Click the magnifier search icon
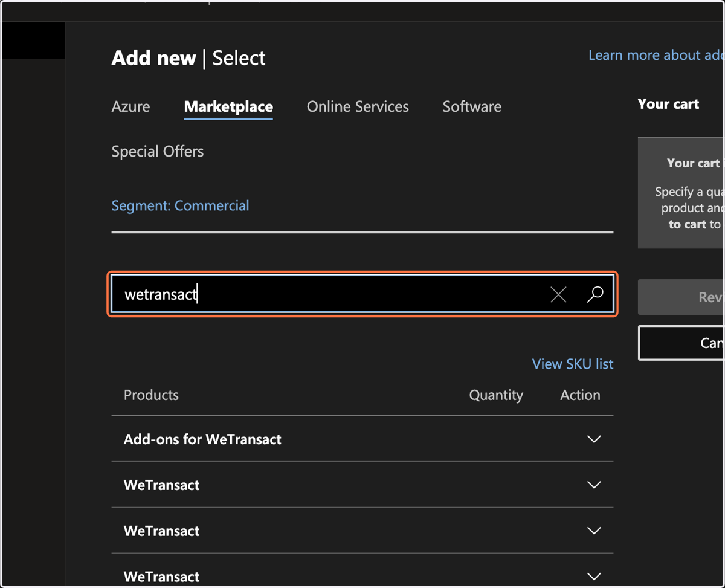725x588 pixels. click(x=595, y=294)
